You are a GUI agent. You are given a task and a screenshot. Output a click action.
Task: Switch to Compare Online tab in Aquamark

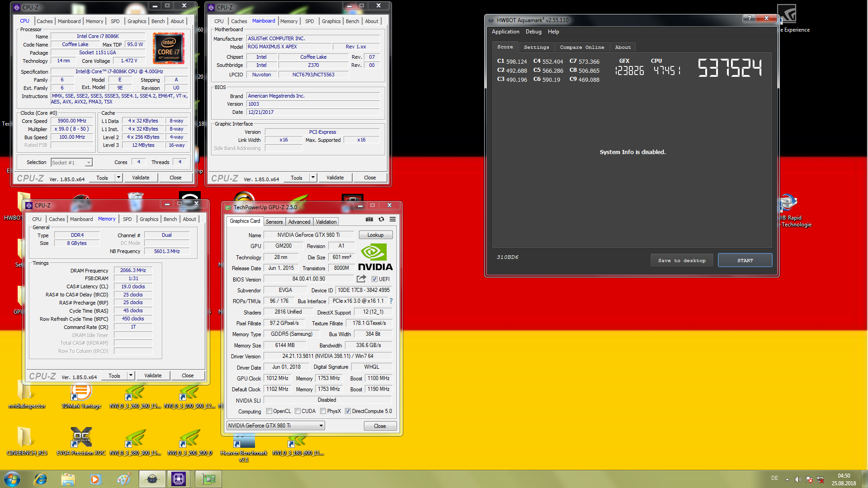click(582, 47)
